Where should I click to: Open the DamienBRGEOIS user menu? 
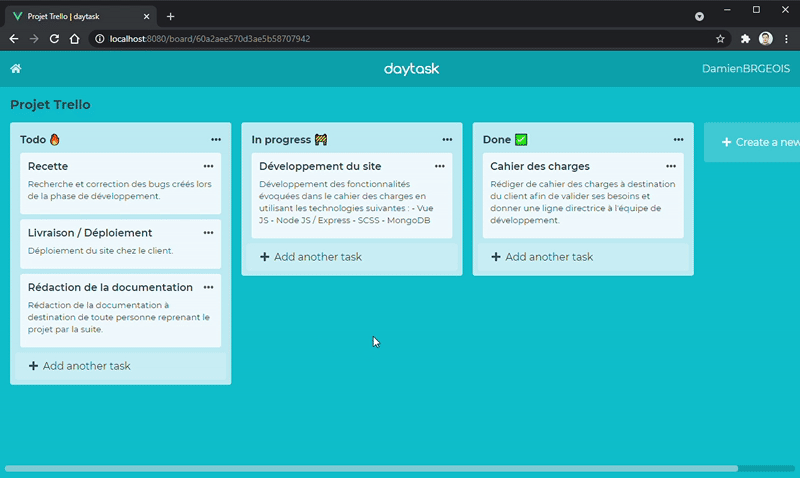(745, 69)
